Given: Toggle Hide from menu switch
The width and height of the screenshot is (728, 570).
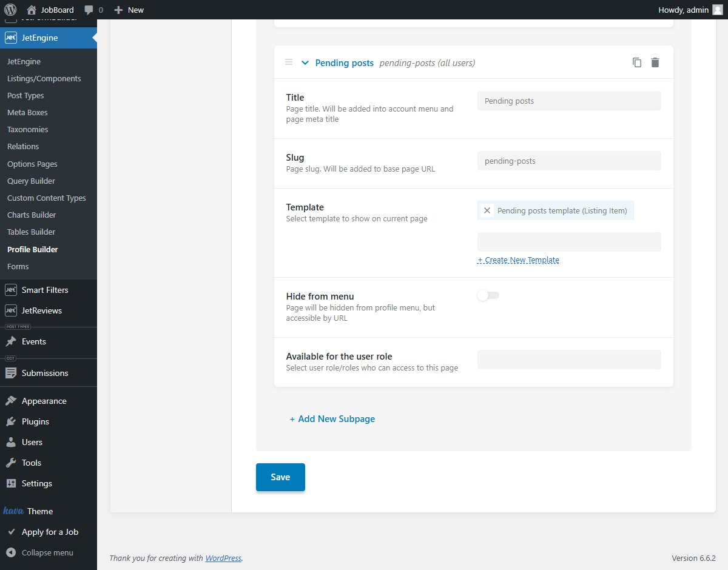Looking at the screenshot, I should 488,295.
